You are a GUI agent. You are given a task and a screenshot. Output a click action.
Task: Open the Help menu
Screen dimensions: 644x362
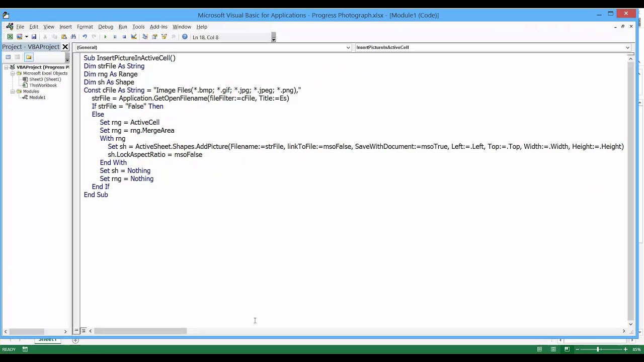coord(202,27)
